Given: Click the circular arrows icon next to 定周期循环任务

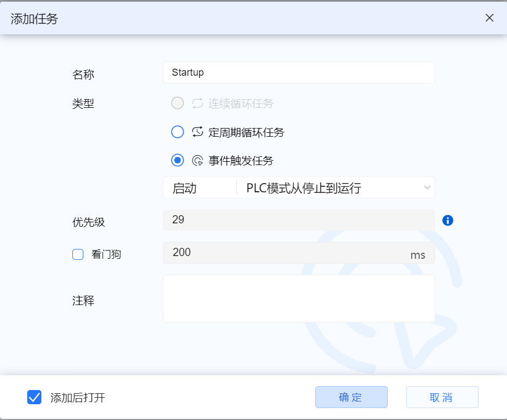Looking at the screenshot, I should 197,132.
